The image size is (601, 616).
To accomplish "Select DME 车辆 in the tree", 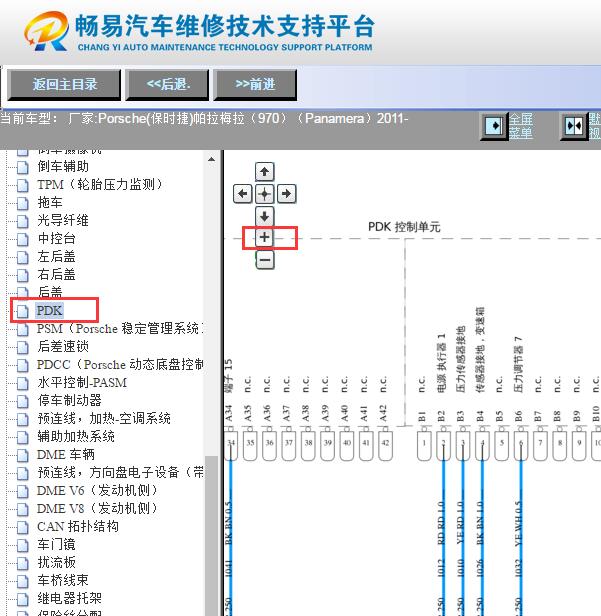I will (x=66, y=455).
